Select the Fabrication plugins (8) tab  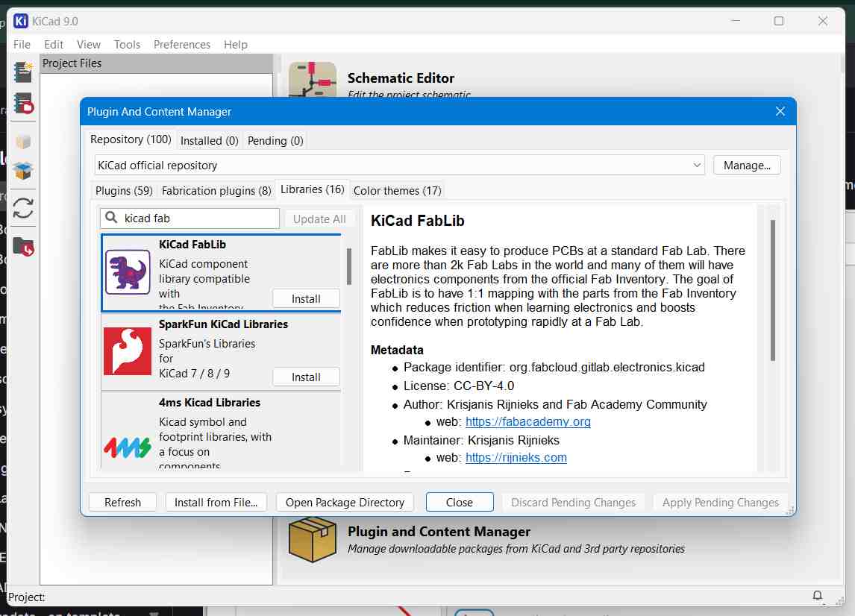(x=216, y=191)
